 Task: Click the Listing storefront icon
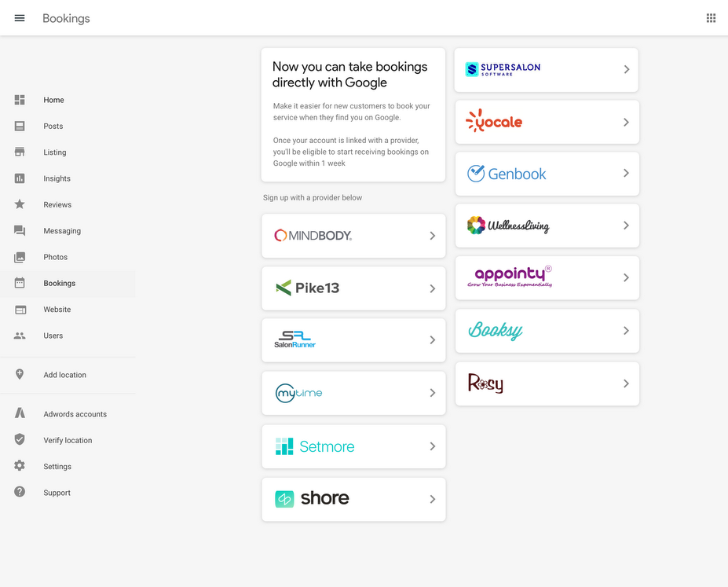coord(20,152)
